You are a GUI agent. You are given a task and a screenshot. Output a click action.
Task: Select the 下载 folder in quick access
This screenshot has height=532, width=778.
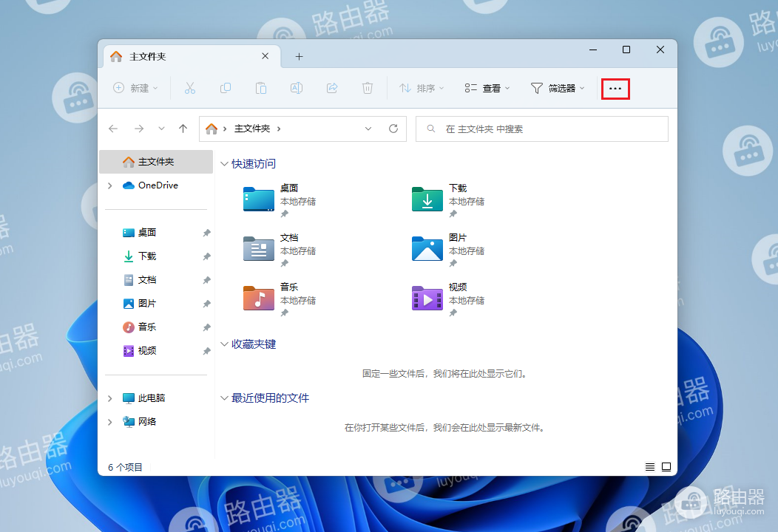[x=449, y=199]
